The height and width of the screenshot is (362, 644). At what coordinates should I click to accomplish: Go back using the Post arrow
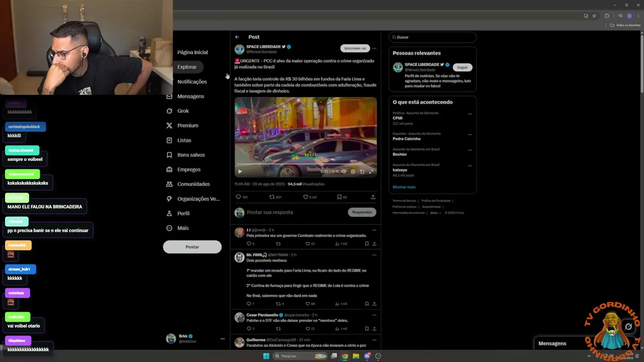pyautogui.click(x=237, y=37)
